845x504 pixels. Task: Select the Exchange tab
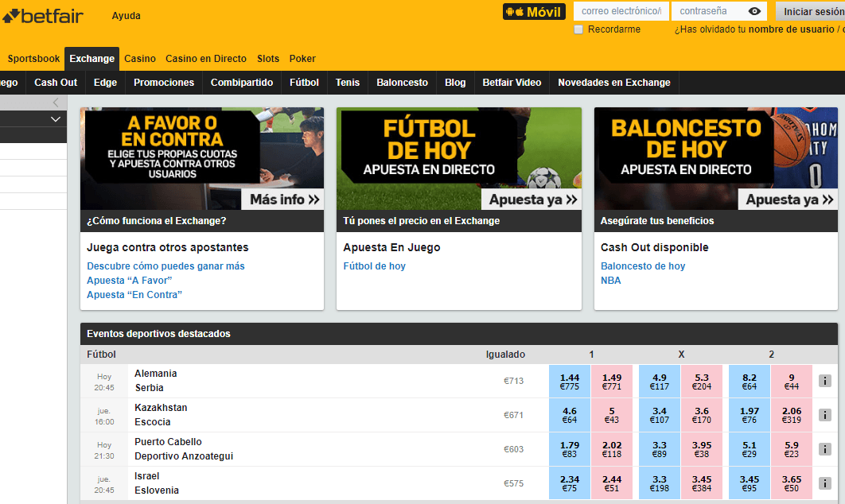click(92, 59)
